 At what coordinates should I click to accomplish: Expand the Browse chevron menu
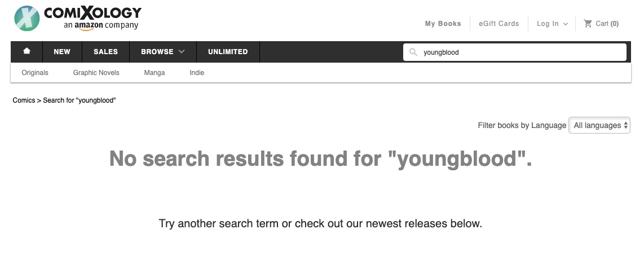[182, 51]
